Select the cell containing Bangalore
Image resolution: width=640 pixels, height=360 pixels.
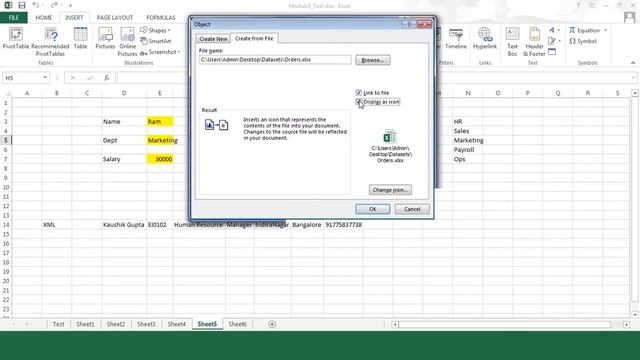click(307, 224)
